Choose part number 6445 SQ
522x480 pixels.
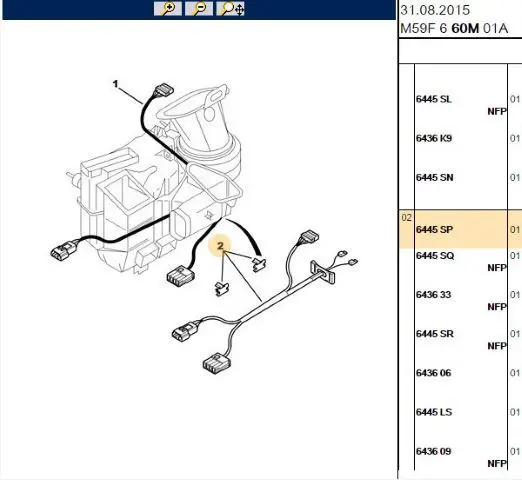pos(435,256)
